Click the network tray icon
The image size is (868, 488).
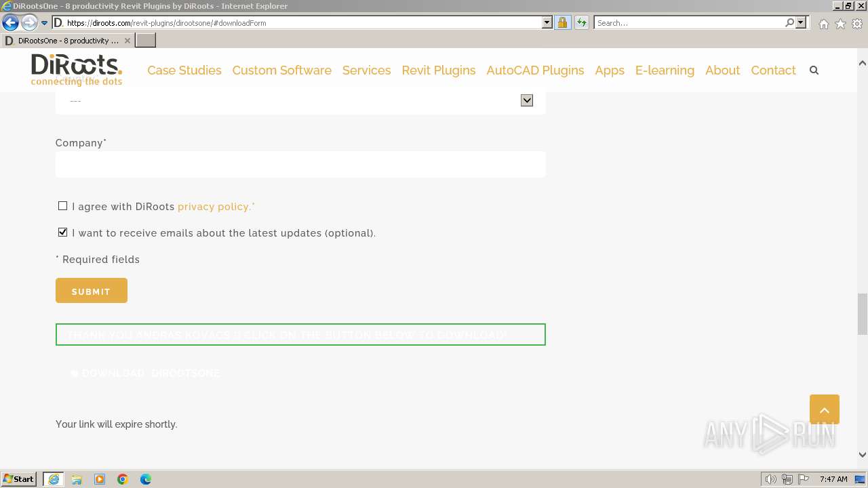787,479
